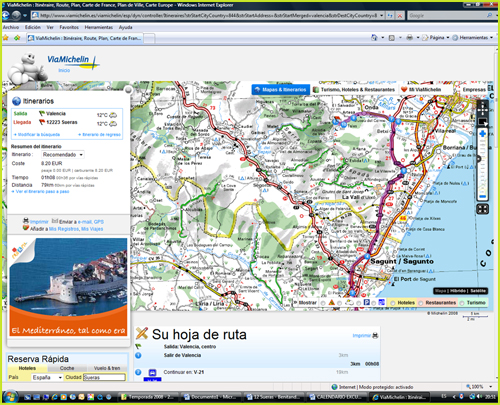The height and width of the screenshot is (405, 500).
Task: Click the map zoom-out minus icon
Action: 482,197
